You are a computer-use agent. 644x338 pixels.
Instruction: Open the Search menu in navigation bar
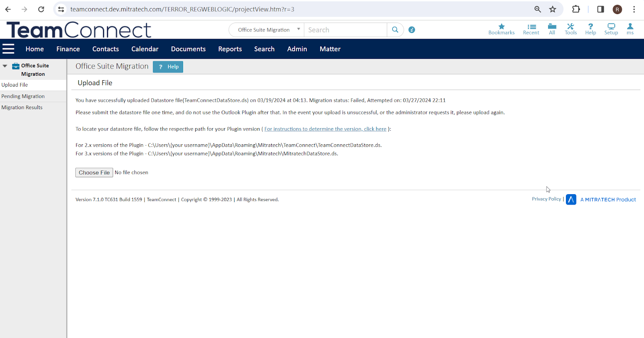(264, 49)
